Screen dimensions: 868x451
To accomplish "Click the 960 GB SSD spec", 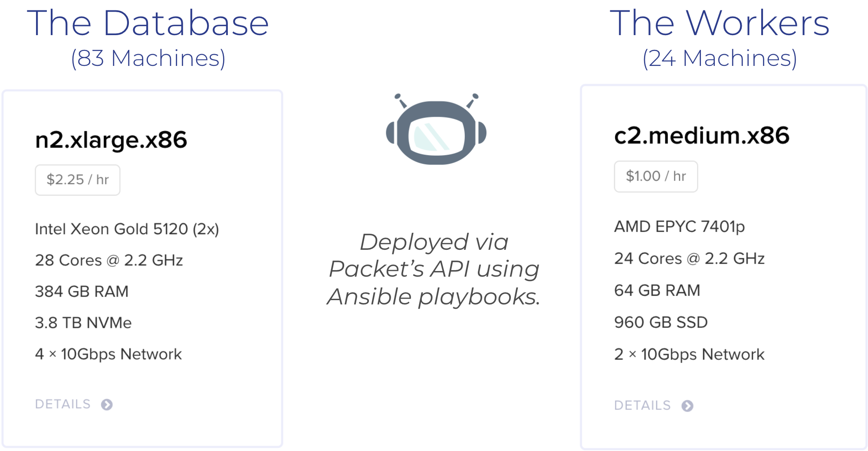I will [x=661, y=322].
